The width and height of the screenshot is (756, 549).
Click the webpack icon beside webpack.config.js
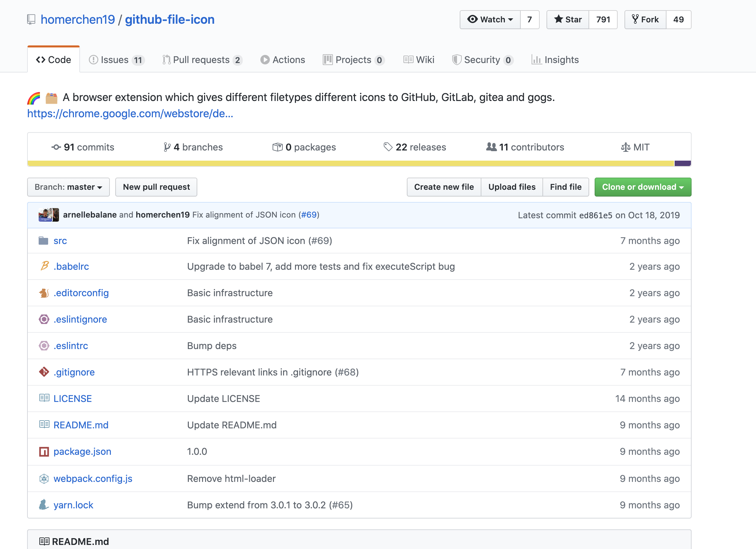click(x=44, y=479)
